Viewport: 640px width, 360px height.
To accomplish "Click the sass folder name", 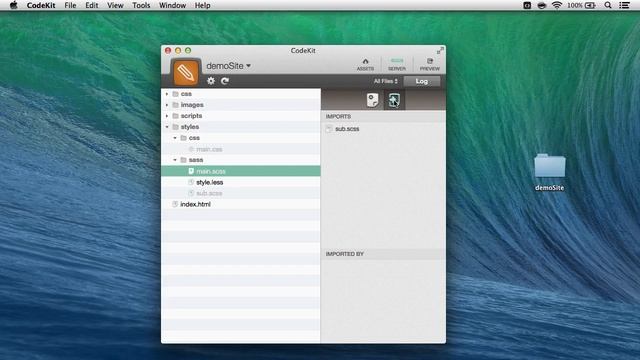I will [196, 160].
